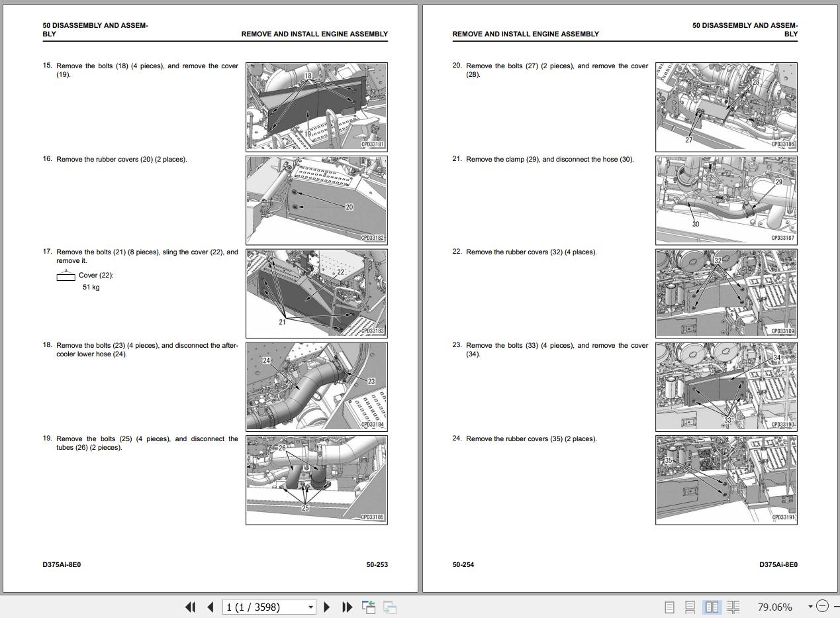Click the step 21 clamp and hose illustration
The width and height of the screenshot is (840, 618).
click(726, 200)
